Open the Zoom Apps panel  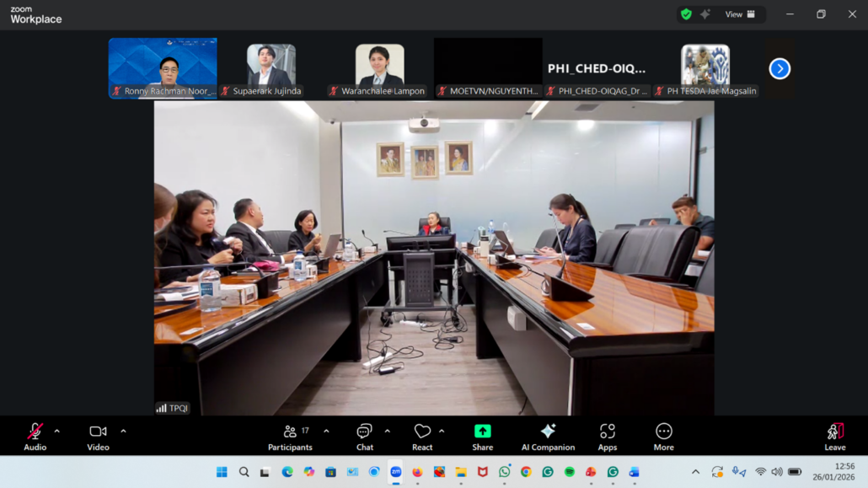[607, 436]
